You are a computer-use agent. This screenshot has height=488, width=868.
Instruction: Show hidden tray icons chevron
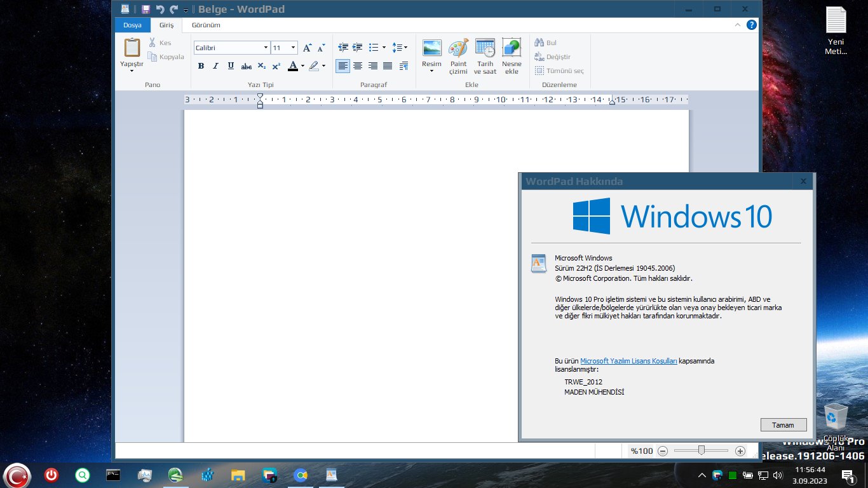(x=702, y=475)
